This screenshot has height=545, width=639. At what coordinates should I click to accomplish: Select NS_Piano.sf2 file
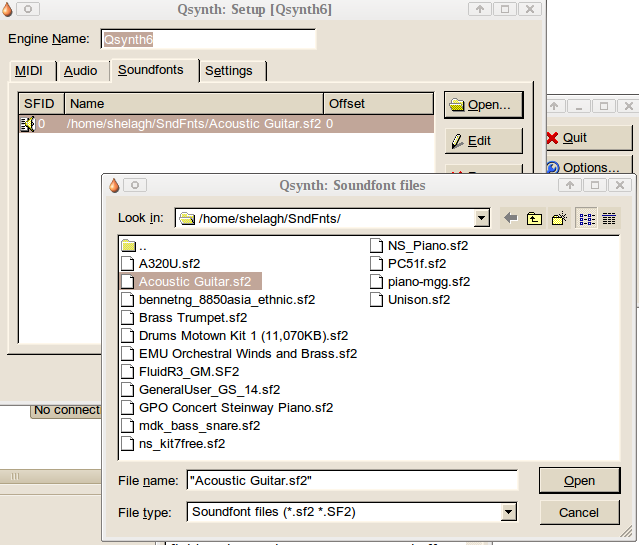click(x=428, y=246)
